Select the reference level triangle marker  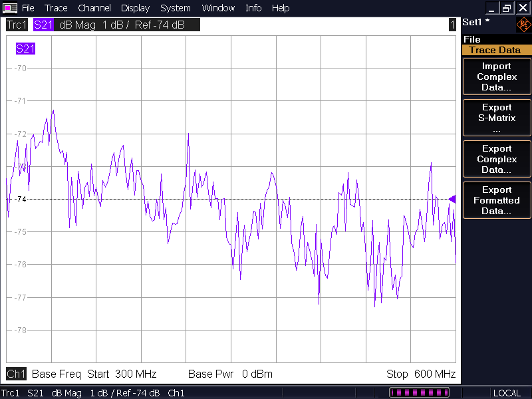click(452, 199)
